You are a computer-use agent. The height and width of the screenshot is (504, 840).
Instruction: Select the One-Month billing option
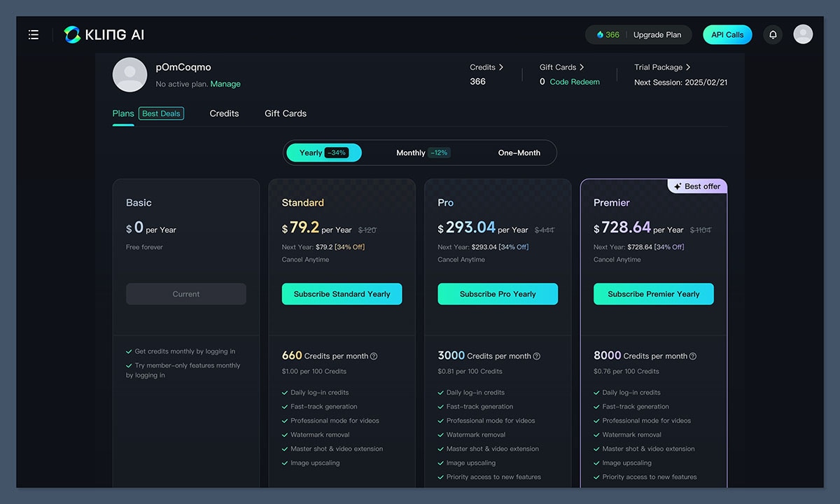519,152
